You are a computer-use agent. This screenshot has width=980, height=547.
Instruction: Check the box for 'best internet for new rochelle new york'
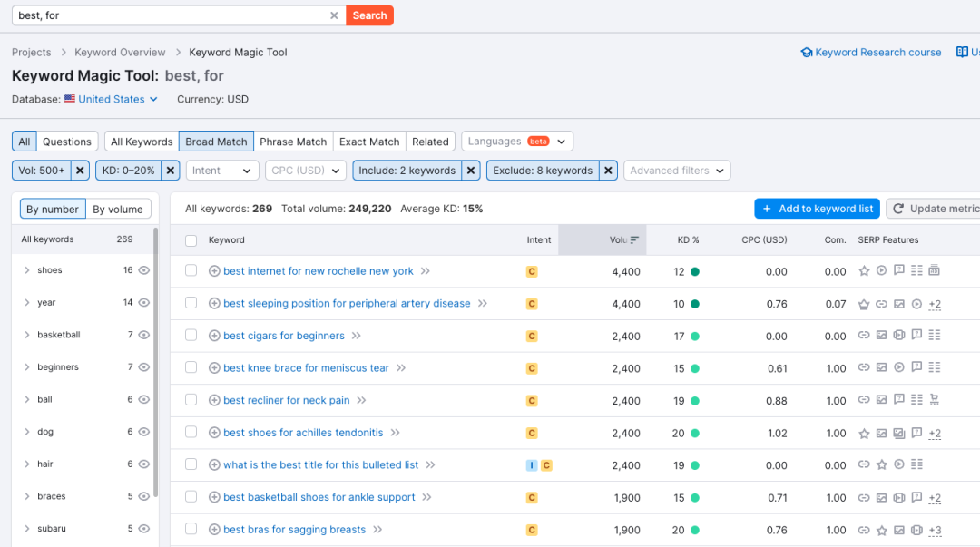tap(191, 270)
